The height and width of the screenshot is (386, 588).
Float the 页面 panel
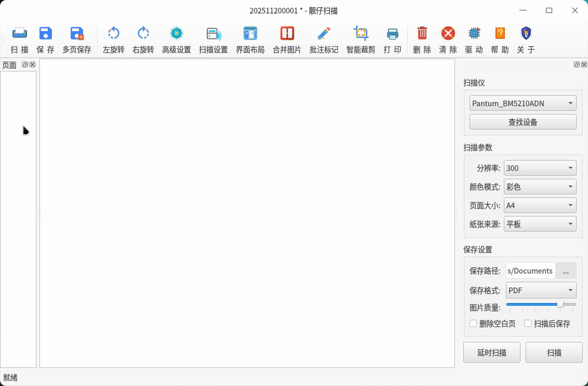[x=25, y=65]
